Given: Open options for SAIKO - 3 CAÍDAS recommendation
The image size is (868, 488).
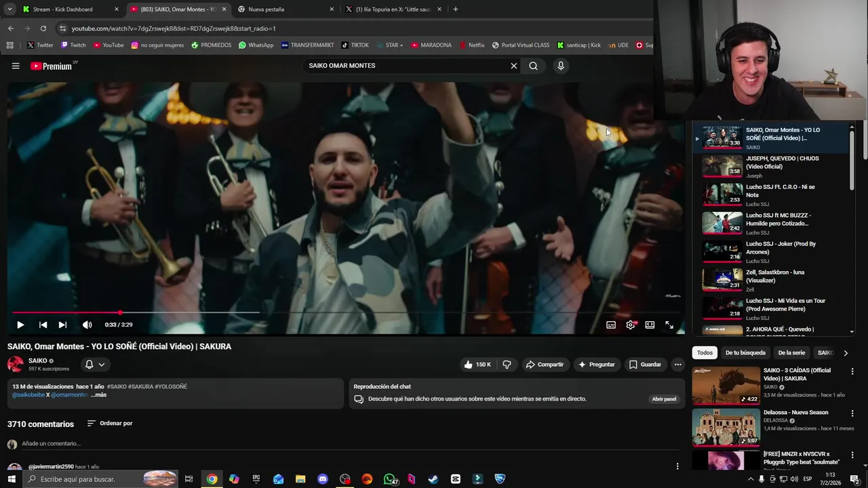Looking at the screenshot, I should 852,371.
